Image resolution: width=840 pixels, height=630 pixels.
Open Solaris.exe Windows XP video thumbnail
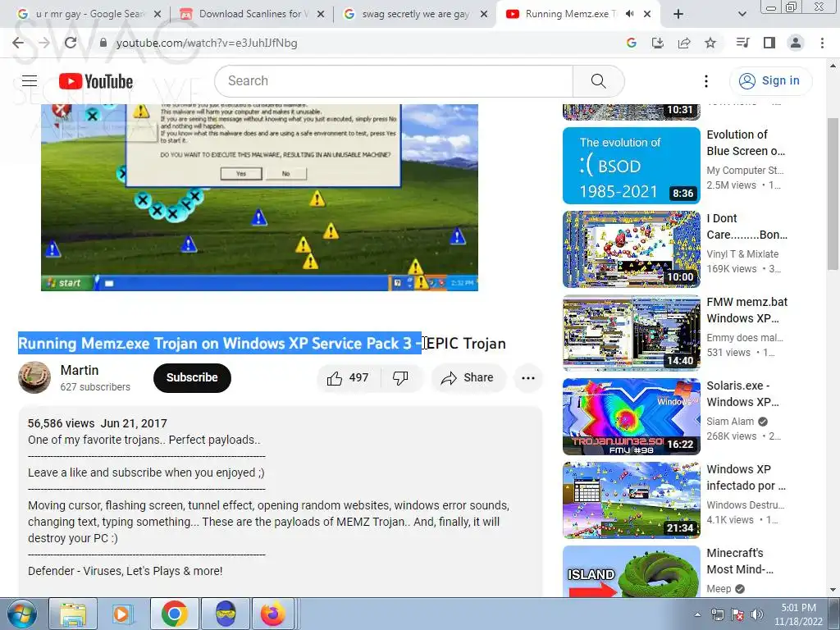tap(631, 416)
